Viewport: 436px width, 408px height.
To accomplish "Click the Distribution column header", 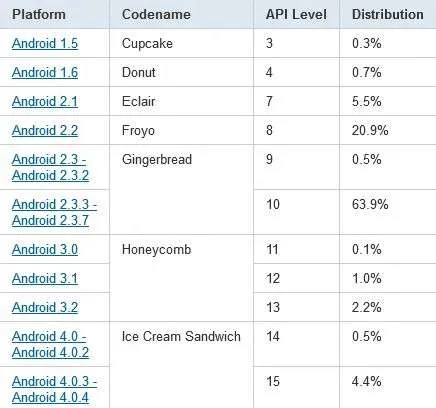I will point(388,14).
